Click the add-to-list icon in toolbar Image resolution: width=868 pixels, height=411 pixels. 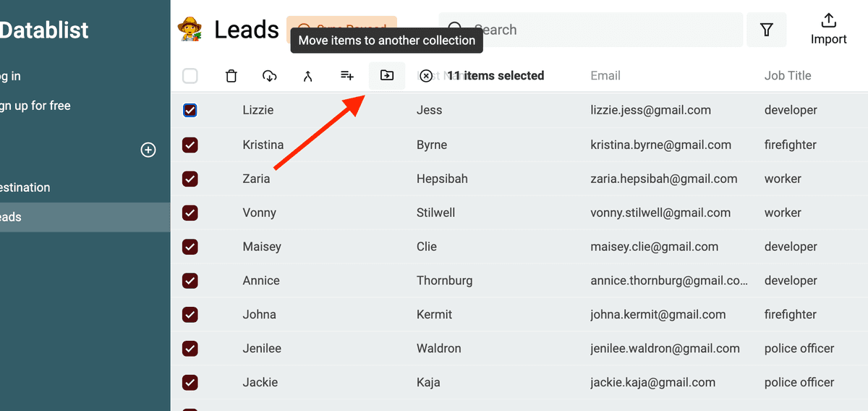point(347,75)
